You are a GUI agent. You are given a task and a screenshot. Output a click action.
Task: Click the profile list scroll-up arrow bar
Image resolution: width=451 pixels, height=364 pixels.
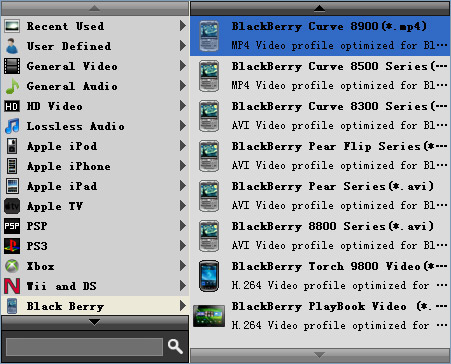pos(320,9)
